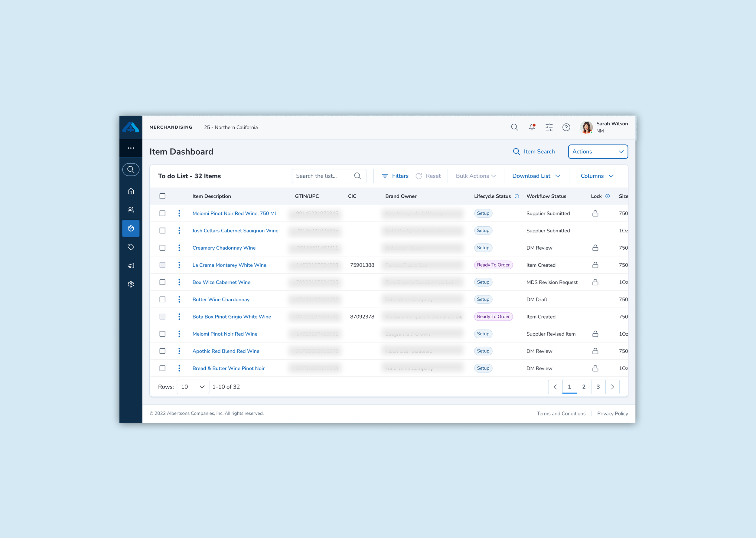Open kebab menu for Creamery Chadonnay Wine
Viewport: 756px width, 538px height.
click(179, 248)
